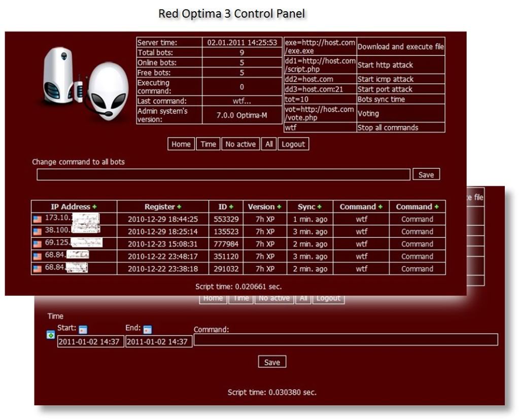Image resolution: width=519 pixels, height=420 pixels.
Task: Select the version text 7.0.0 Optima-M
Action: coord(242,115)
